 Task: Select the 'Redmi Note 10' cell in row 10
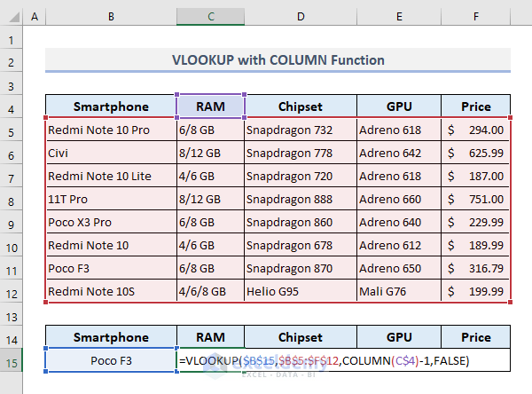[x=112, y=245]
